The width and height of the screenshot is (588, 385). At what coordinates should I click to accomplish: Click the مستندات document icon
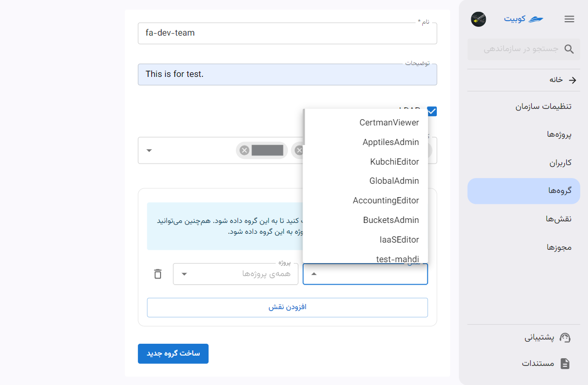pos(565,363)
